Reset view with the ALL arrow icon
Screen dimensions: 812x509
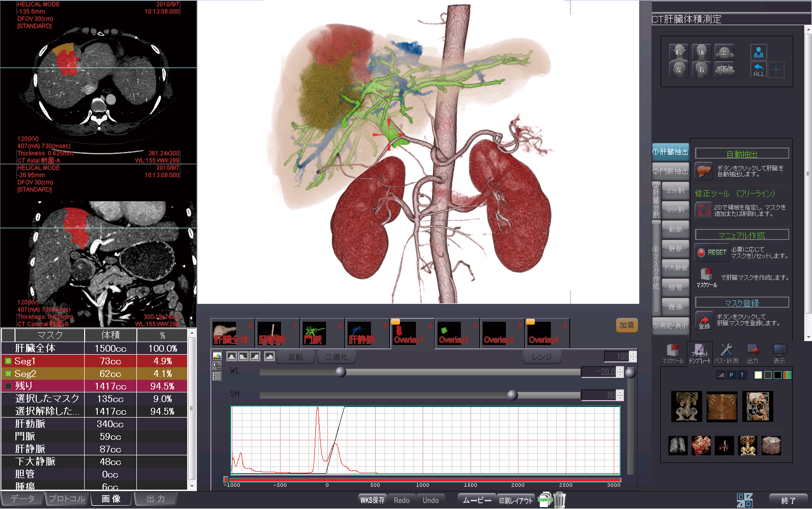pos(758,70)
